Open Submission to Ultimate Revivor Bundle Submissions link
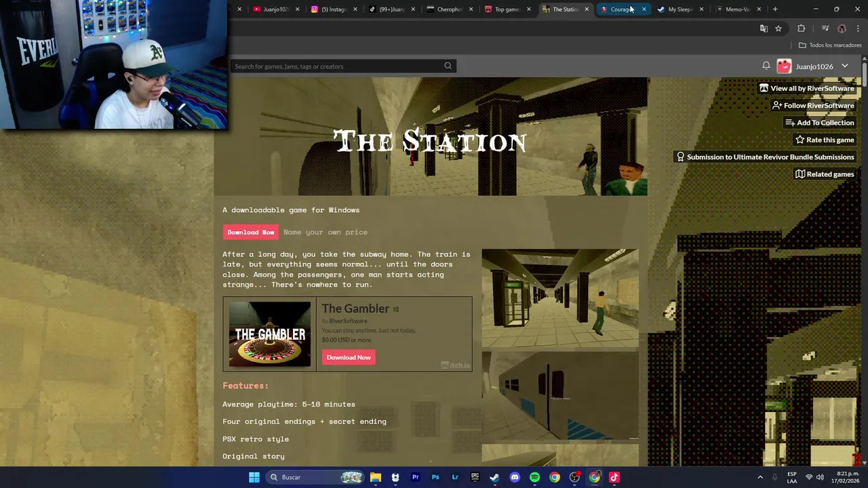 (x=765, y=157)
